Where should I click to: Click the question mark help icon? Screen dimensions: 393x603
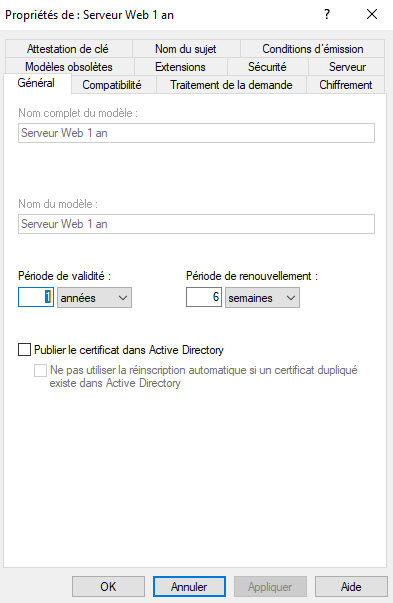(x=327, y=15)
